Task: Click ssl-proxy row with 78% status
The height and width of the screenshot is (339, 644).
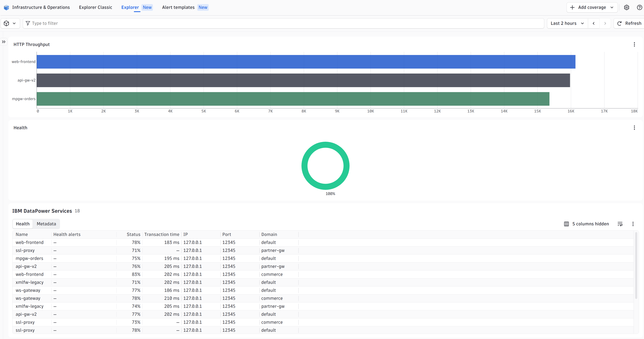Action: point(323,330)
